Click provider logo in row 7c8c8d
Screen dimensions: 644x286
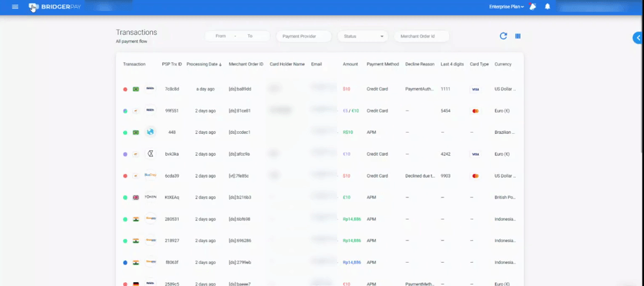click(x=150, y=89)
